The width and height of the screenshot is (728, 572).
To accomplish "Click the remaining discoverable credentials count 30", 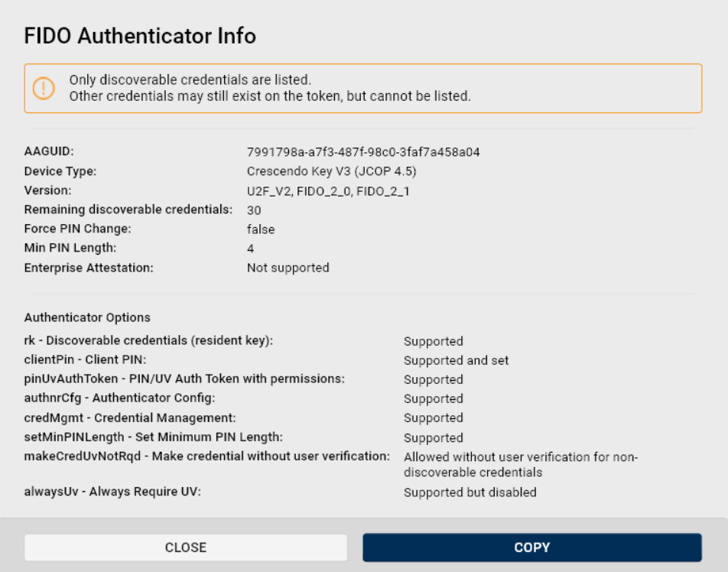I will [x=254, y=210].
